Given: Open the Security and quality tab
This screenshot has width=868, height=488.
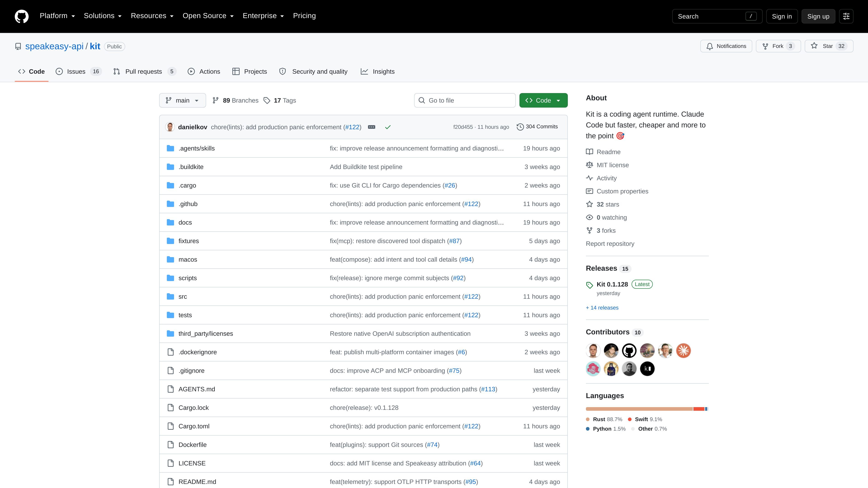Looking at the screenshot, I should pos(313,71).
